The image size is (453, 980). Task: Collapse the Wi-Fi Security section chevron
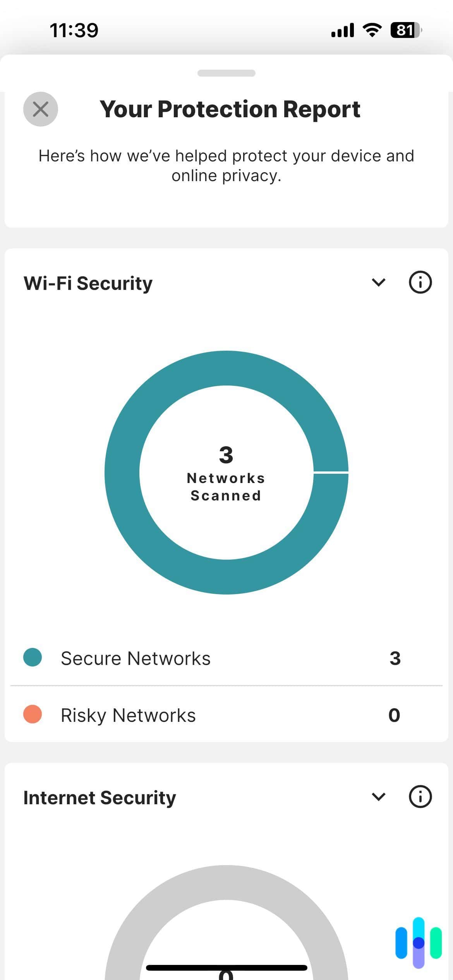pyautogui.click(x=379, y=283)
